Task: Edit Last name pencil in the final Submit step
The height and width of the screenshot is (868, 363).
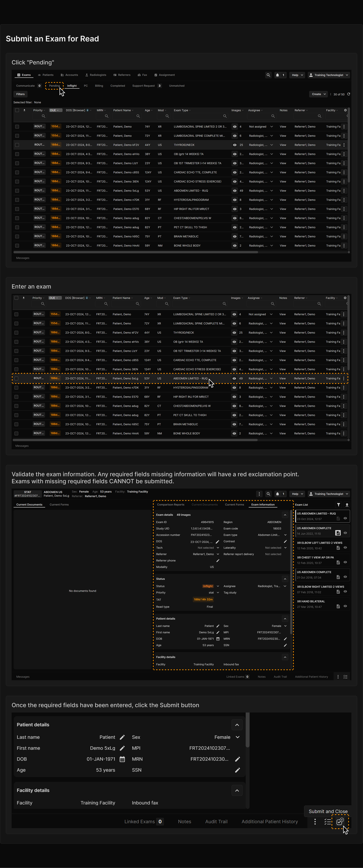Action: tap(122, 737)
